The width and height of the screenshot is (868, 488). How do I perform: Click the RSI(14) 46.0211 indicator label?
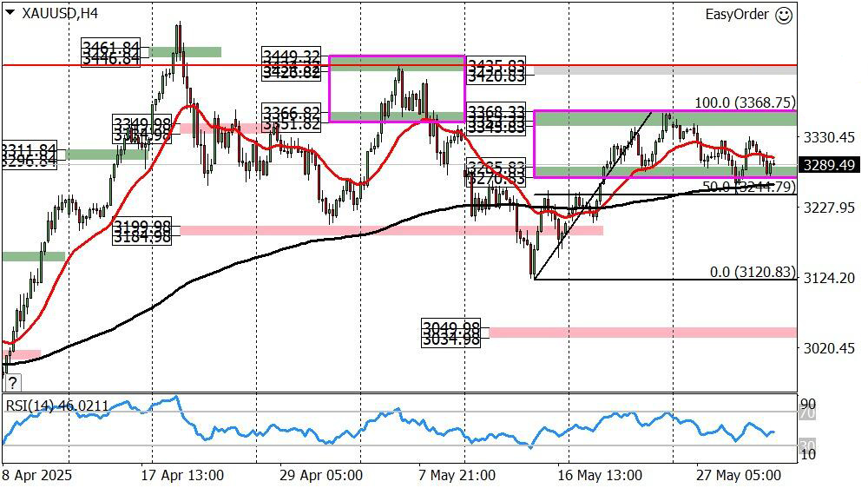coord(57,406)
